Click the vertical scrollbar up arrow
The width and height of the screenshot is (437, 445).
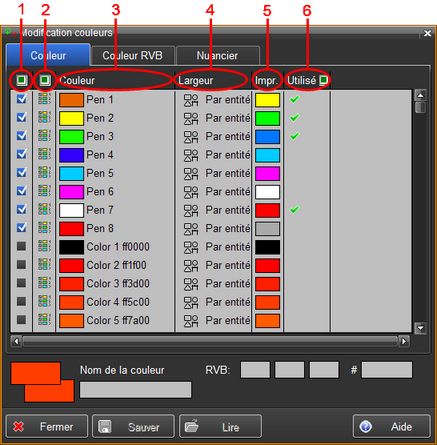tap(421, 95)
